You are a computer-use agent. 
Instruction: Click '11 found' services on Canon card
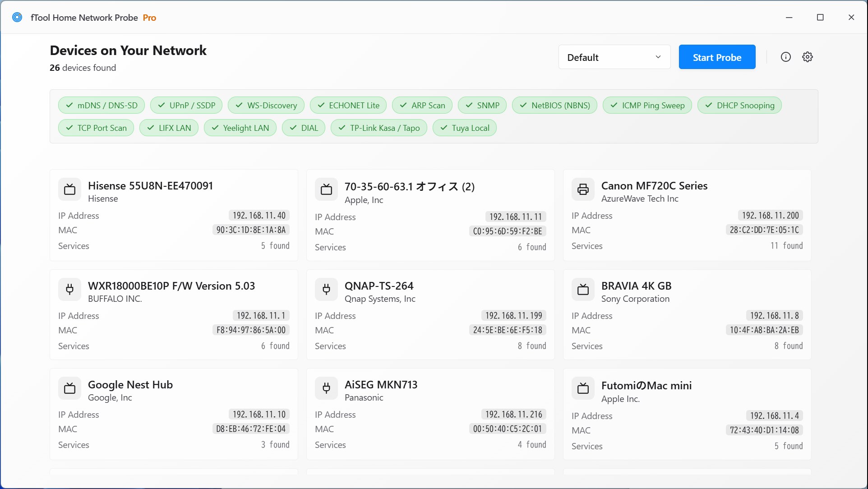point(786,245)
